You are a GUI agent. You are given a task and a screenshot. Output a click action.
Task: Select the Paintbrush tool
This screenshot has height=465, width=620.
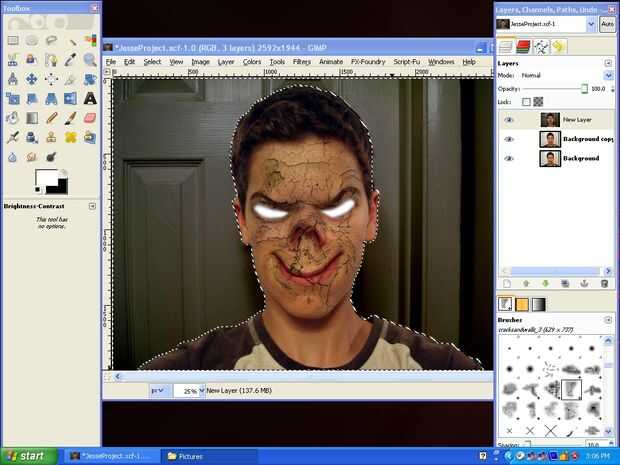click(71, 118)
